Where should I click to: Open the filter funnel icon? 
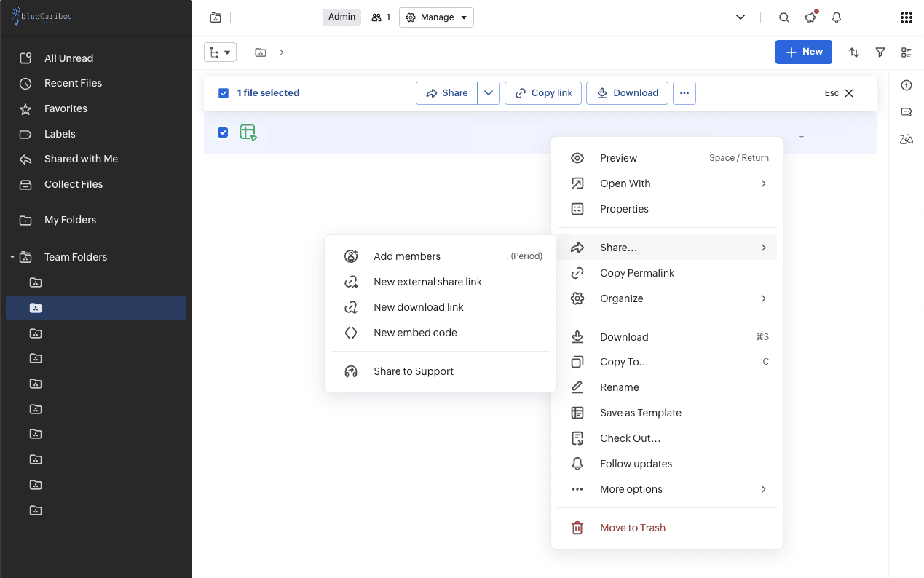880,52
